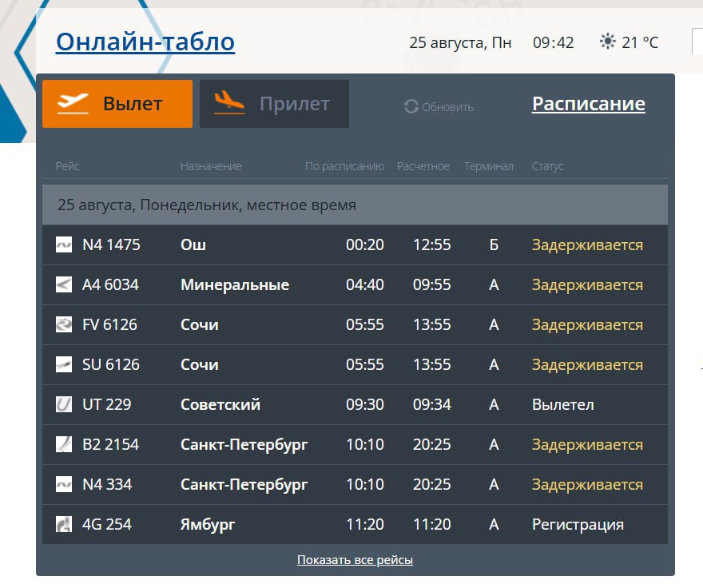Click Показать все рейсы link
Screen dimensions: 703x588
pyautogui.click(x=355, y=560)
